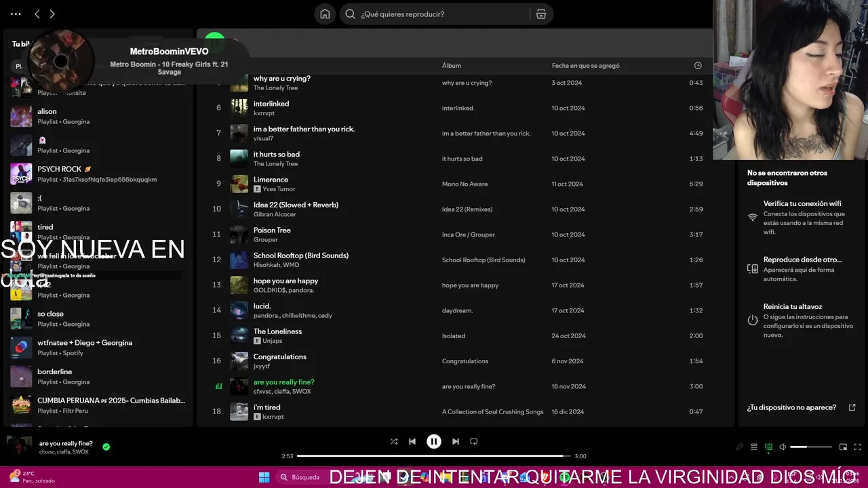Open the 'borderline' playlist
The width and height of the screenshot is (868, 488).
tap(98, 376)
